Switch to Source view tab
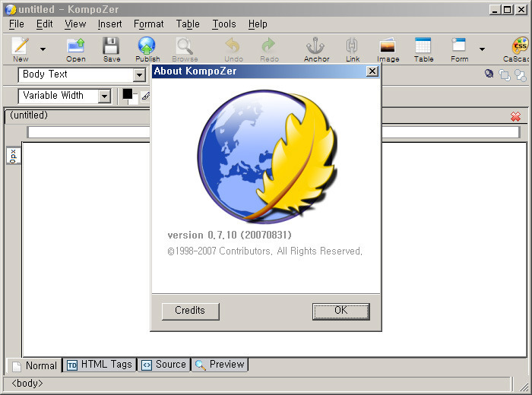 163,365
